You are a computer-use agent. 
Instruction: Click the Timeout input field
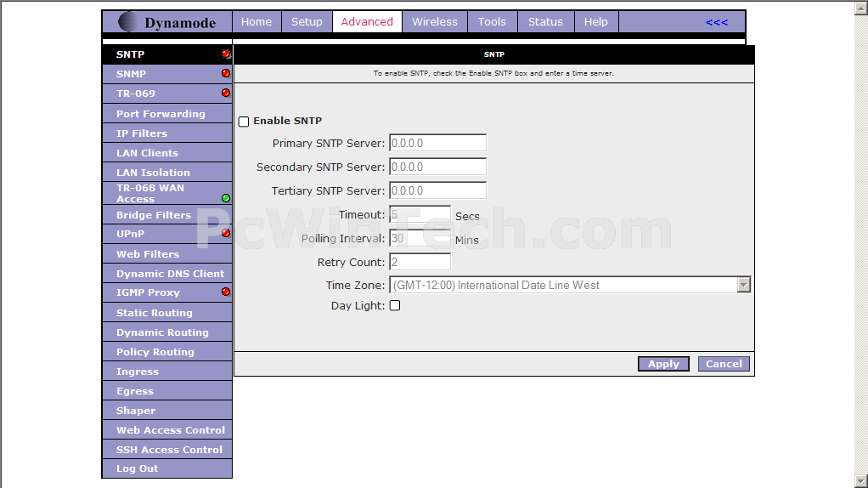coord(420,214)
